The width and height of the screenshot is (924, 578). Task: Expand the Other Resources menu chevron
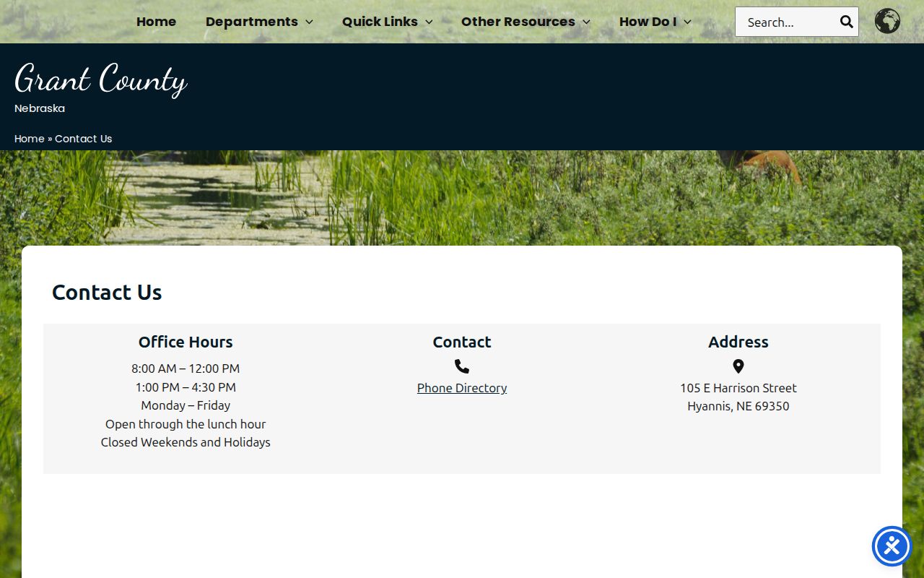[586, 22]
